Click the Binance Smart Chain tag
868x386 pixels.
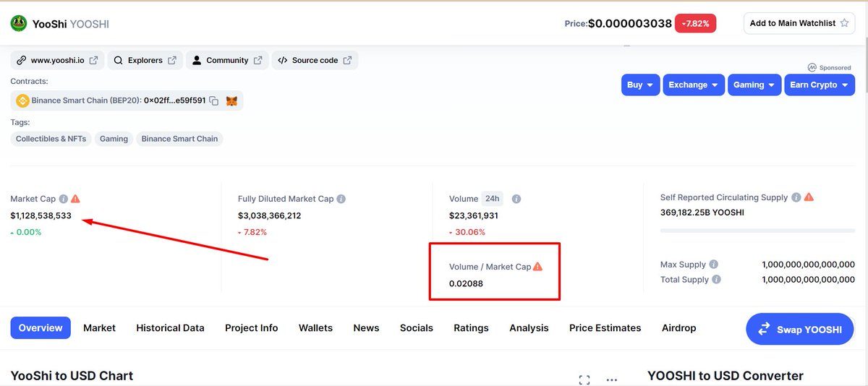[179, 139]
